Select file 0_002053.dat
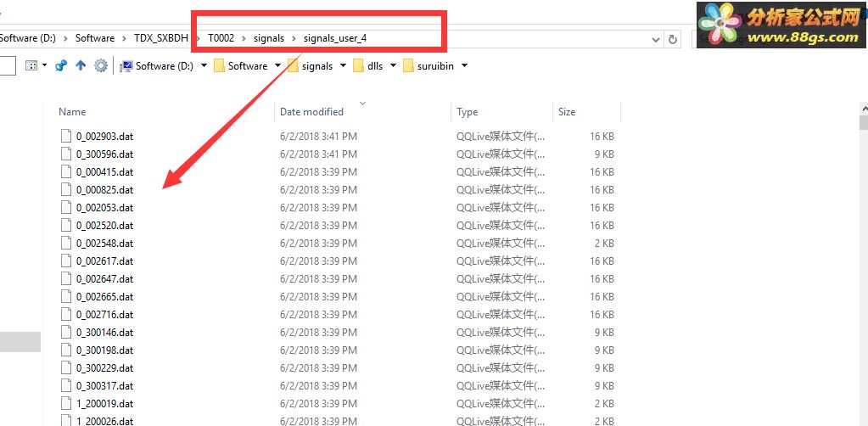The width and height of the screenshot is (868, 426). [x=104, y=208]
